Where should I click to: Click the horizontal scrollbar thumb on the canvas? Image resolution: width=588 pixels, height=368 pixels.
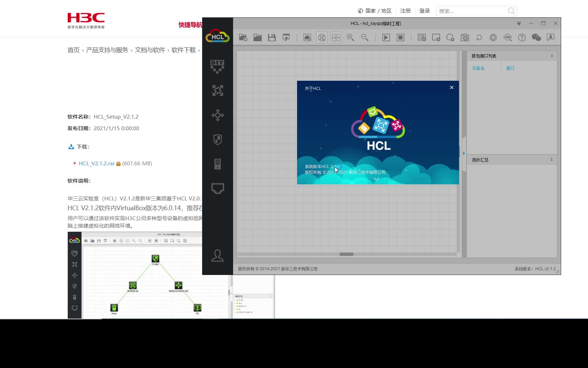(346, 254)
